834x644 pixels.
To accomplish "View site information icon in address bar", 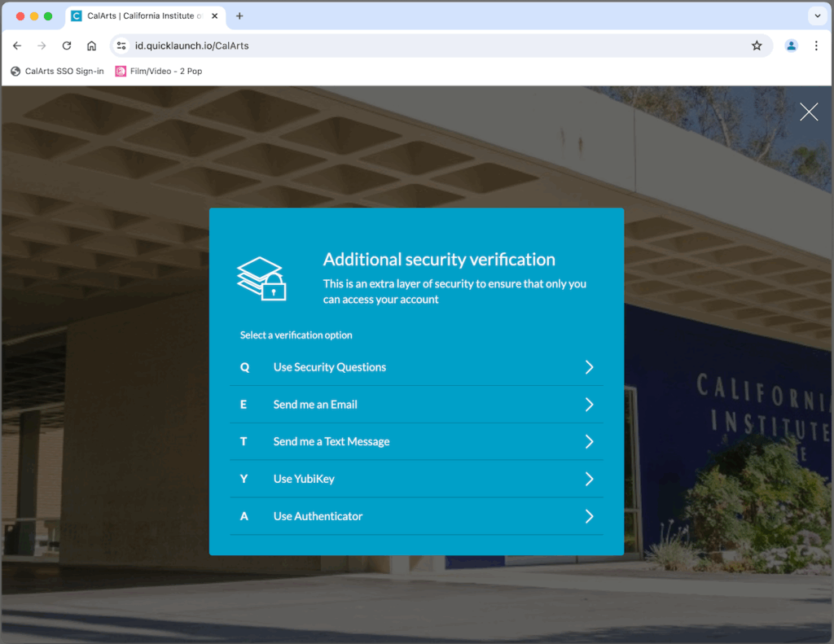I will (121, 46).
